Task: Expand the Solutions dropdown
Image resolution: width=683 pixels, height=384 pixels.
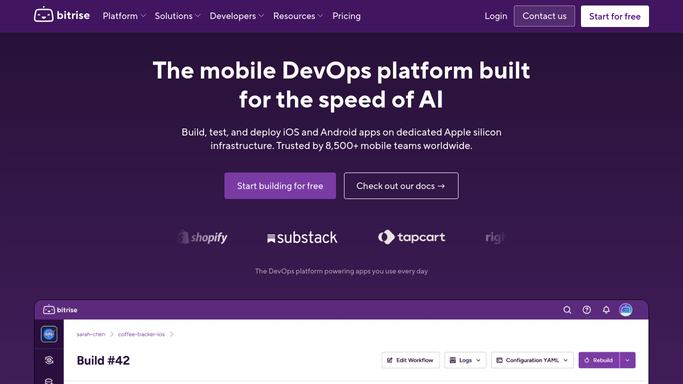Action: click(x=177, y=16)
